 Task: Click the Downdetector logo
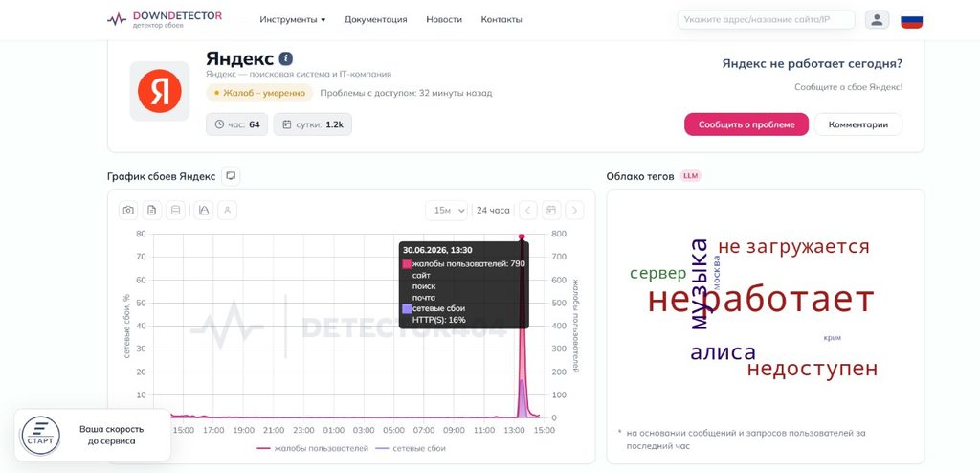pos(165,19)
